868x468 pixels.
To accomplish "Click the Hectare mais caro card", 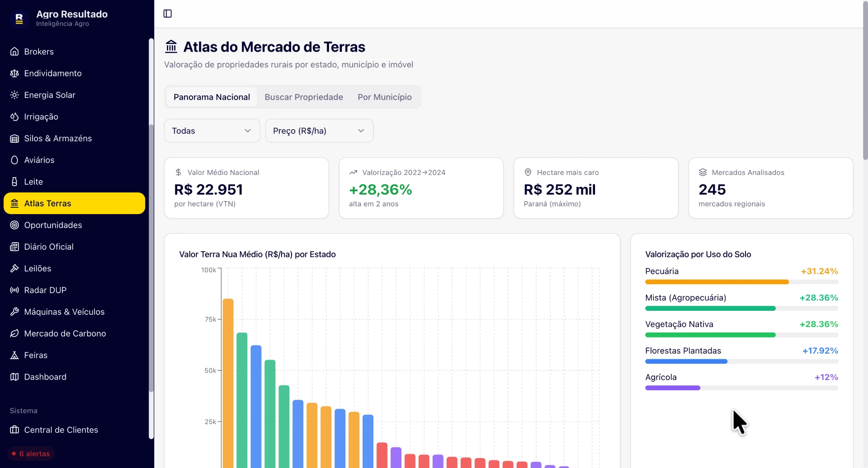I will 596,188.
